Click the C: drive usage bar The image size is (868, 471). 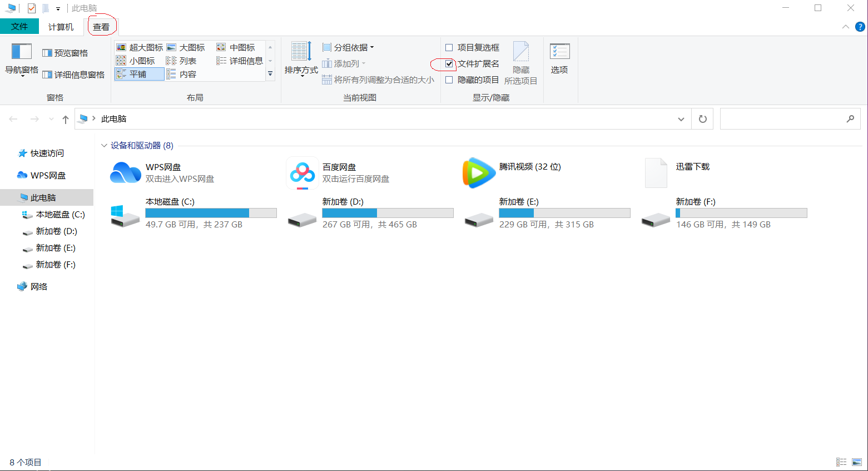[211, 213]
